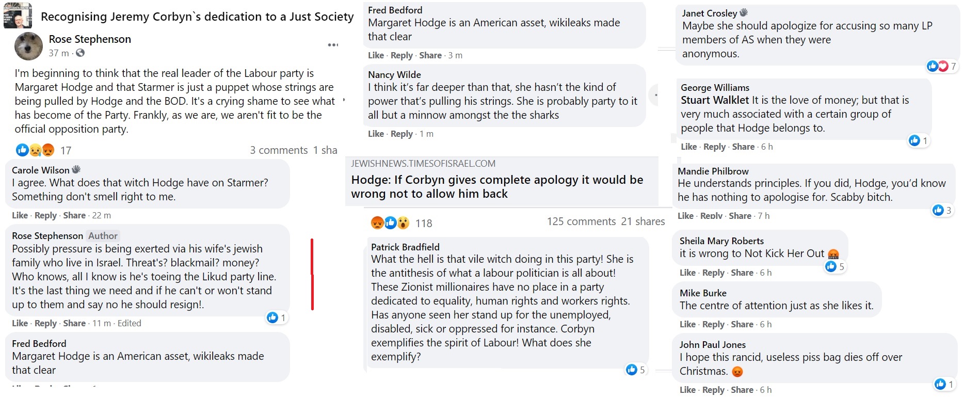Click the group avatar beside the group title
The height and width of the screenshot is (397, 980).
point(18,15)
